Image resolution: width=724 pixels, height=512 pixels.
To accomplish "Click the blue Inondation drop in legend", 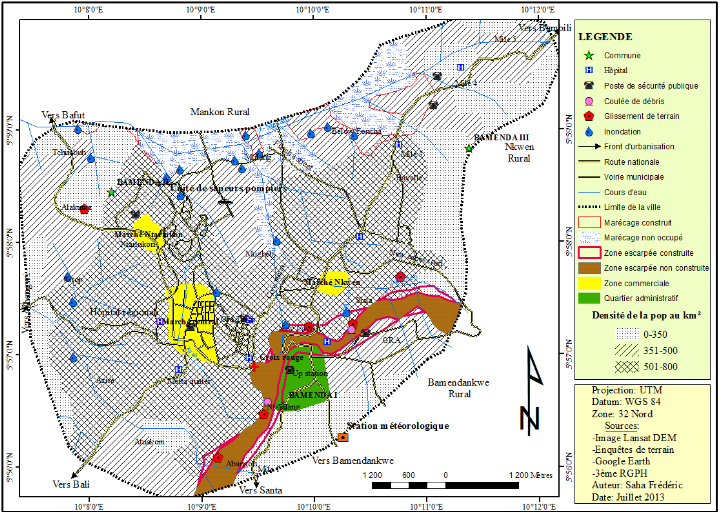I will point(589,132).
